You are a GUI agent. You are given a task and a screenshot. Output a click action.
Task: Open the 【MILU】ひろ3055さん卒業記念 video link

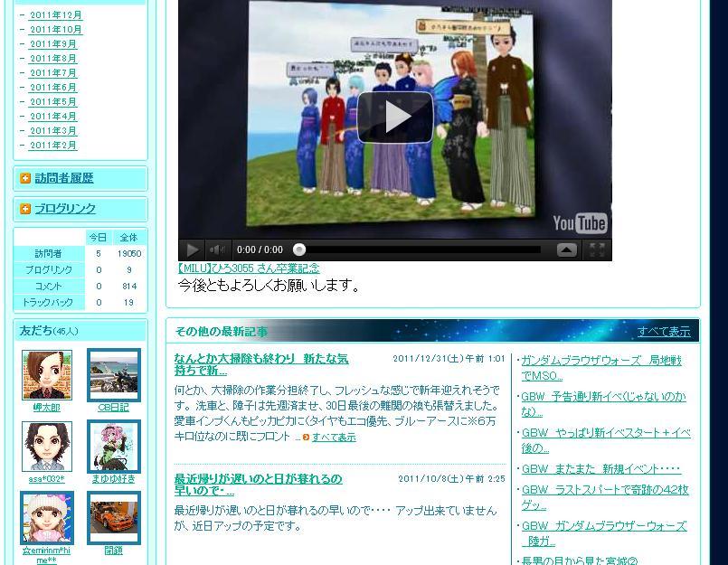point(249,268)
